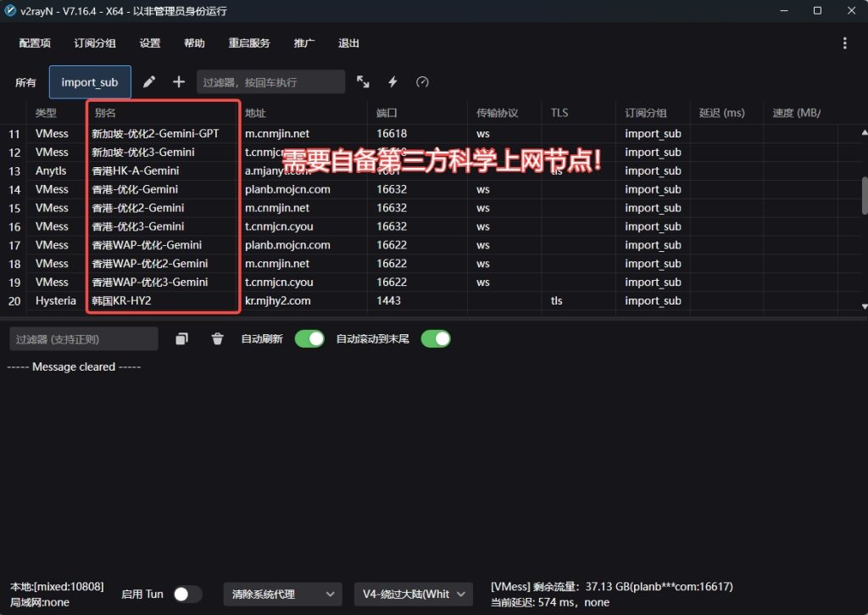Open the 清除系统代理 dropdown

pos(282,595)
